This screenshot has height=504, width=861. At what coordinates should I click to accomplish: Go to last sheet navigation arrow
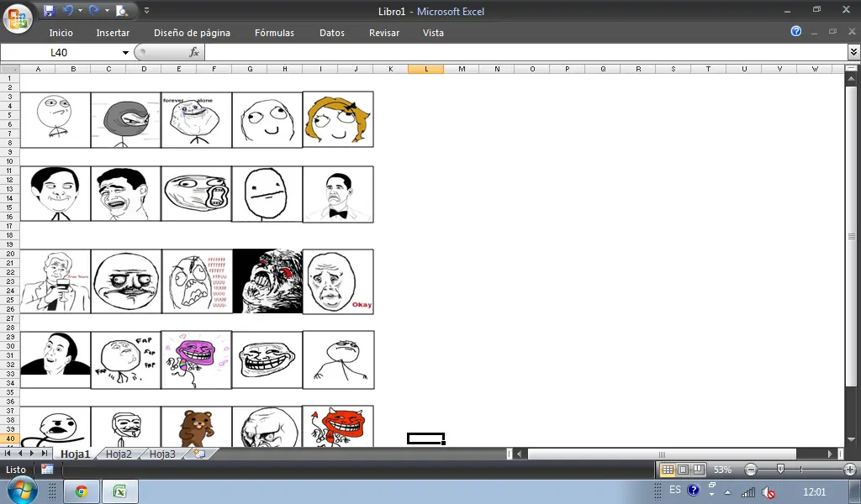coord(45,454)
